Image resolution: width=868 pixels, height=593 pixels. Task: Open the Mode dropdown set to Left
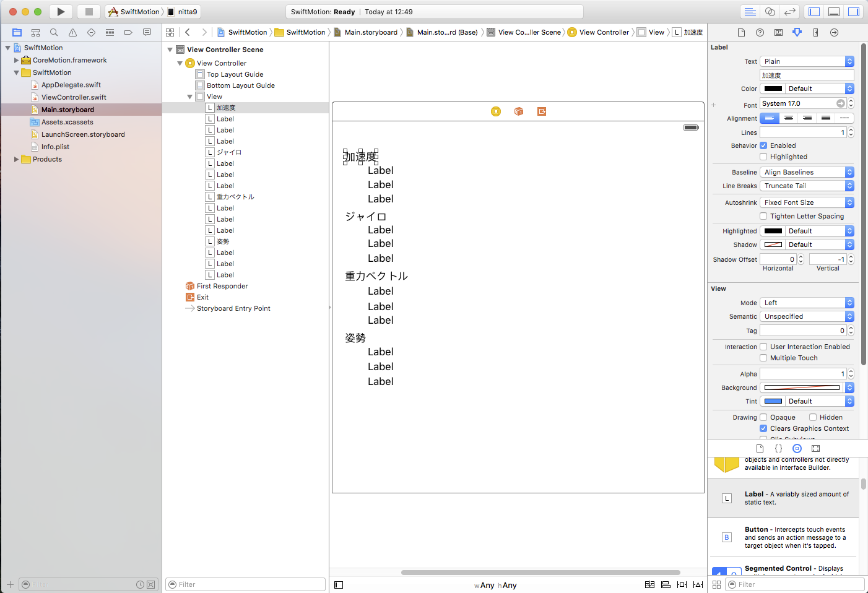pos(807,303)
